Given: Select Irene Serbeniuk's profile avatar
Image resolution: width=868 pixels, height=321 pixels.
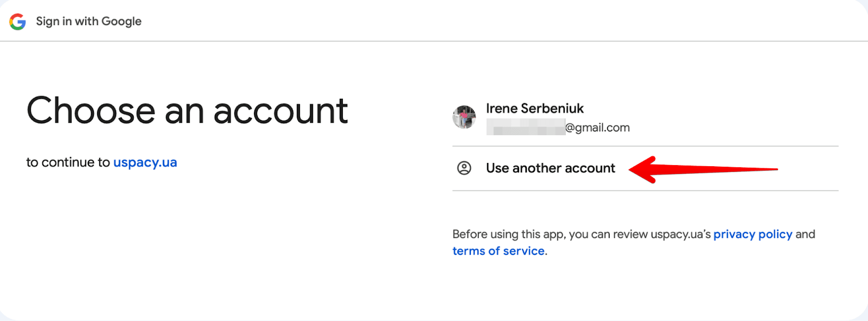Looking at the screenshot, I should [x=464, y=117].
